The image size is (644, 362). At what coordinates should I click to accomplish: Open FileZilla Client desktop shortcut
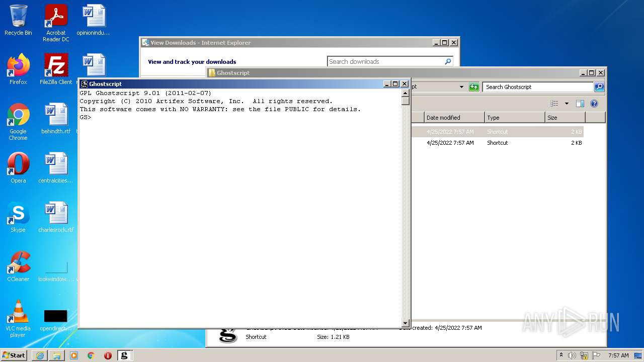point(56,69)
